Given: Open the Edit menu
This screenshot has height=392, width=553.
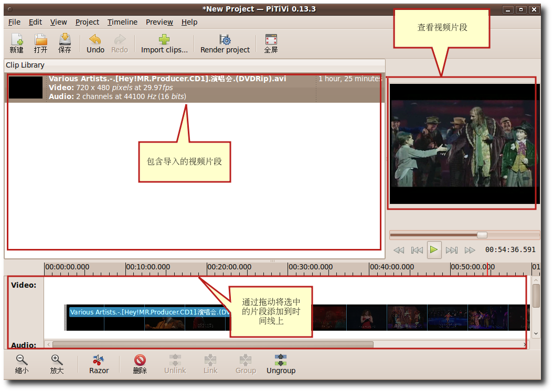Looking at the screenshot, I should (x=35, y=22).
